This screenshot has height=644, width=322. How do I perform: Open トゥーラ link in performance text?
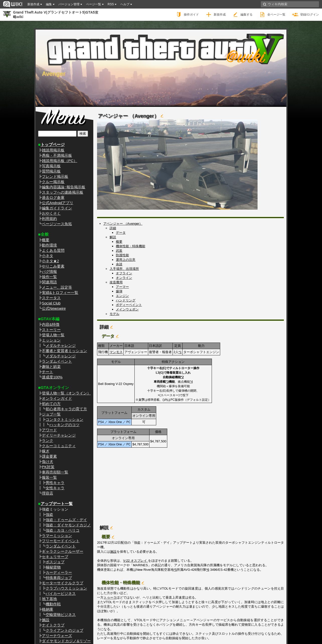110,598
